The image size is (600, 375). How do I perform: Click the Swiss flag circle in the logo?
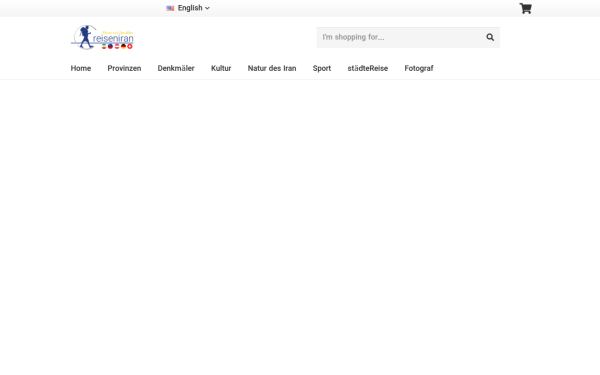coord(130,46)
